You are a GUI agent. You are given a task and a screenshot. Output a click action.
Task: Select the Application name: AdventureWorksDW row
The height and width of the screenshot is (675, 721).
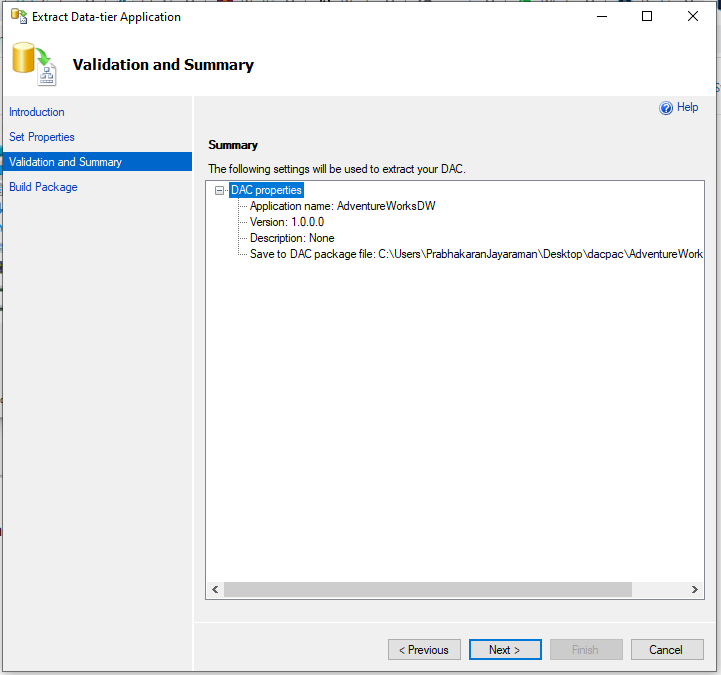point(342,206)
